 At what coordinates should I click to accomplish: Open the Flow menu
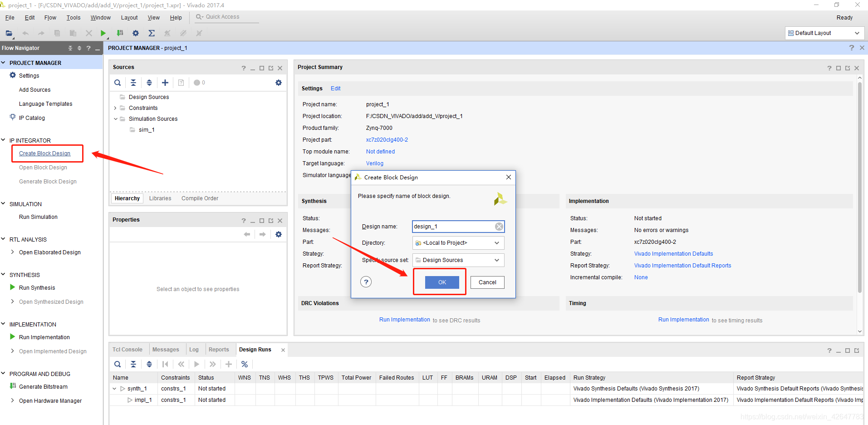(50, 18)
